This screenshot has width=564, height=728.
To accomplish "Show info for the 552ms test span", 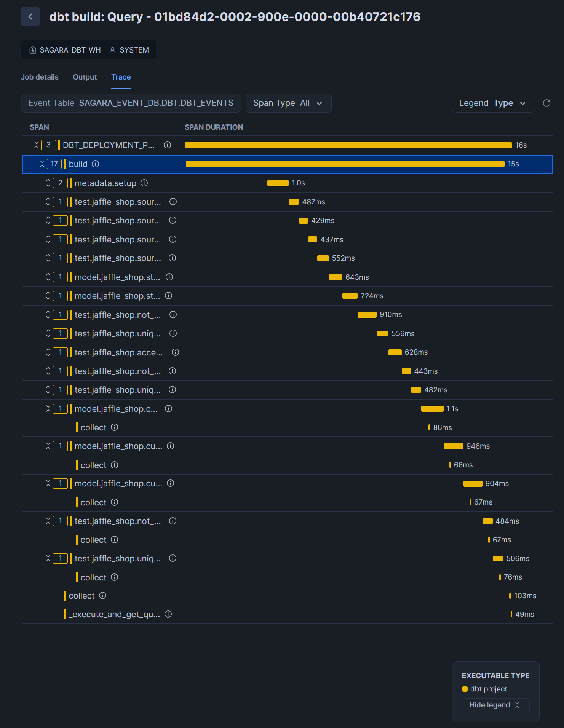I will coord(172,258).
